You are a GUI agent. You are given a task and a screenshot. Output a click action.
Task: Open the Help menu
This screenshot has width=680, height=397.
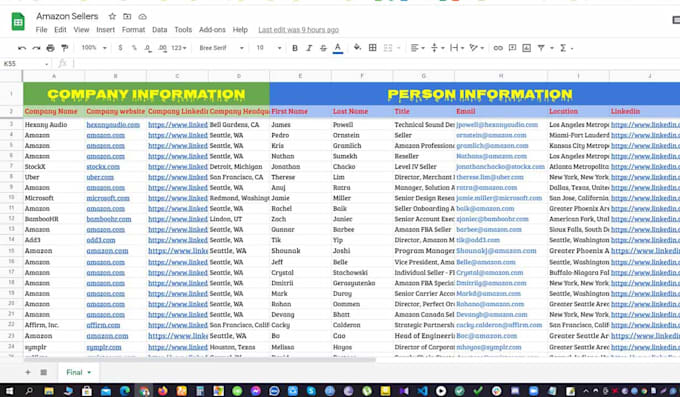click(240, 30)
